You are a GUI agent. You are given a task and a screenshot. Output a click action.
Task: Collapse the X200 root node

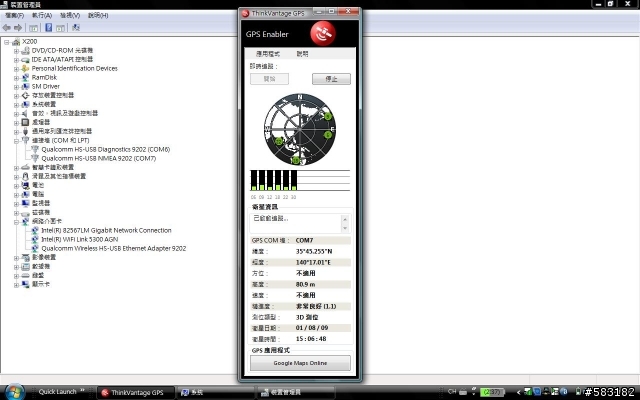(x=7, y=42)
